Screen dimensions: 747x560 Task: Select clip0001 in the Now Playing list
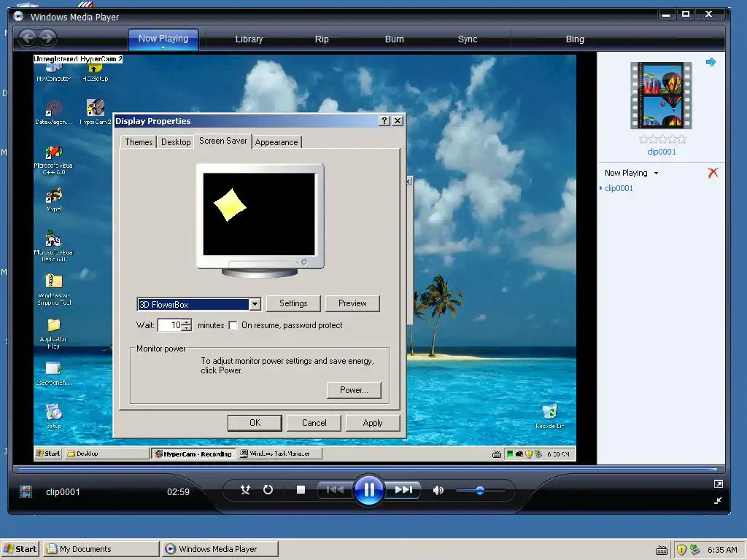[x=619, y=188]
